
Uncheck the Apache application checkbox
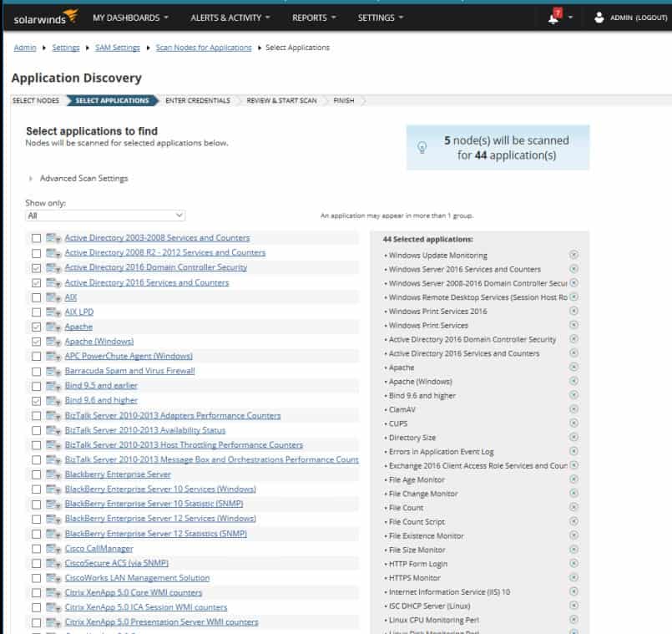click(x=37, y=327)
